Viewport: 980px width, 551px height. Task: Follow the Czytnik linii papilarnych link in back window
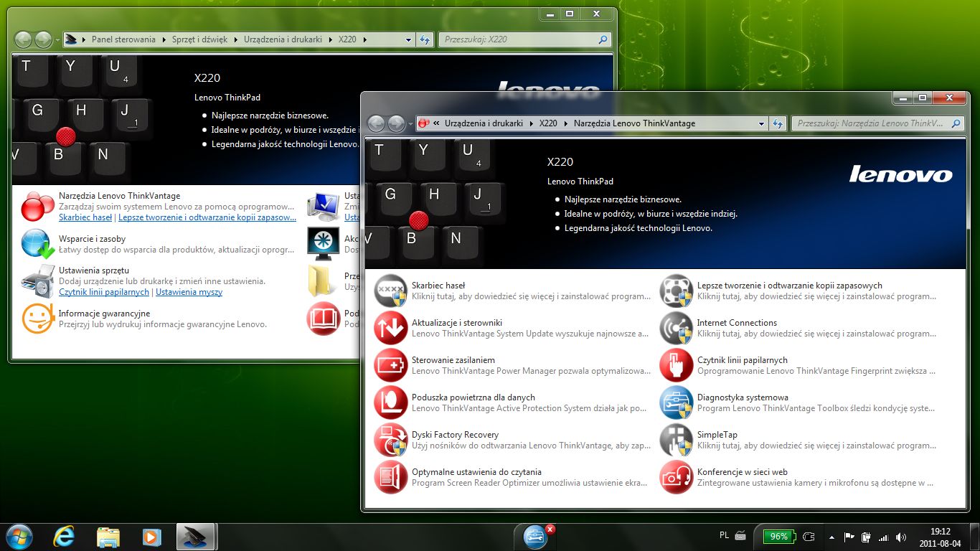coord(104,292)
